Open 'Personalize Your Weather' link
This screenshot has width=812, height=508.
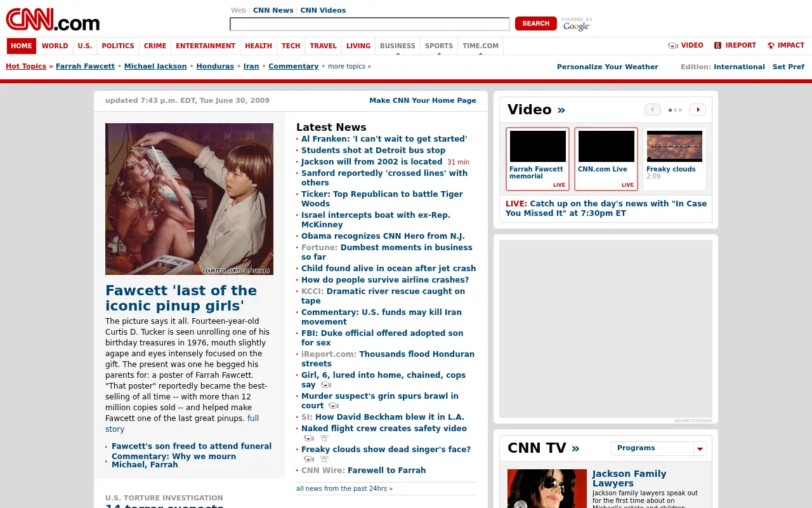[x=608, y=67]
